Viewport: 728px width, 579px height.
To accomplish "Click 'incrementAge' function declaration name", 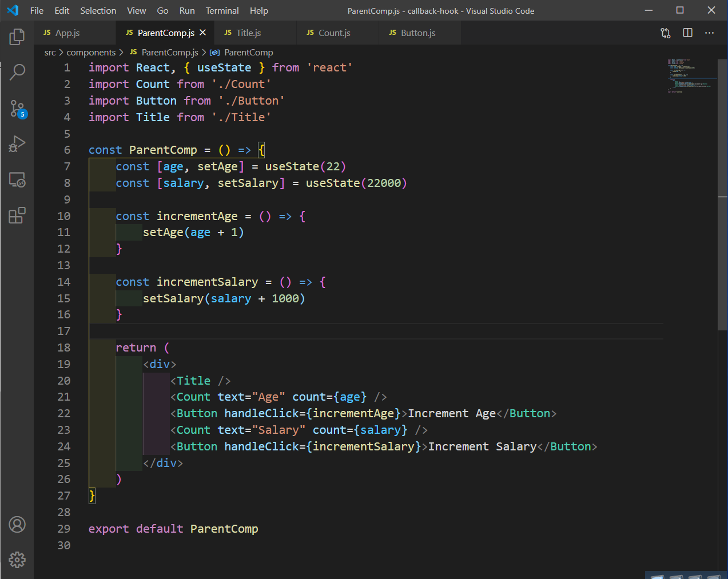I will (x=197, y=216).
